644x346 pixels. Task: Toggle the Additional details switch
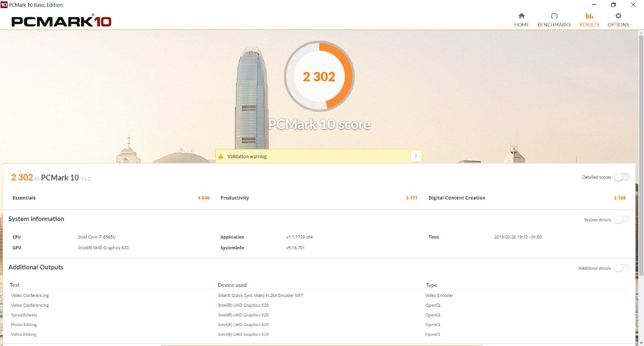(621, 268)
